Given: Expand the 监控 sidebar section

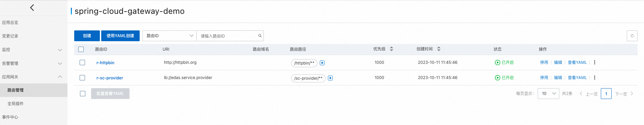Looking at the screenshot, I should pyautogui.click(x=34, y=50).
